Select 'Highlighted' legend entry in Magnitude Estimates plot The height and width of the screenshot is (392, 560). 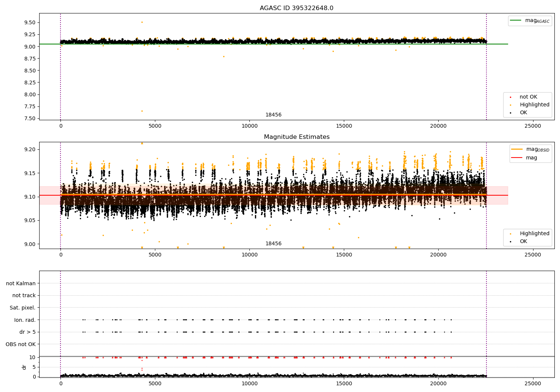(x=534, y=234)
